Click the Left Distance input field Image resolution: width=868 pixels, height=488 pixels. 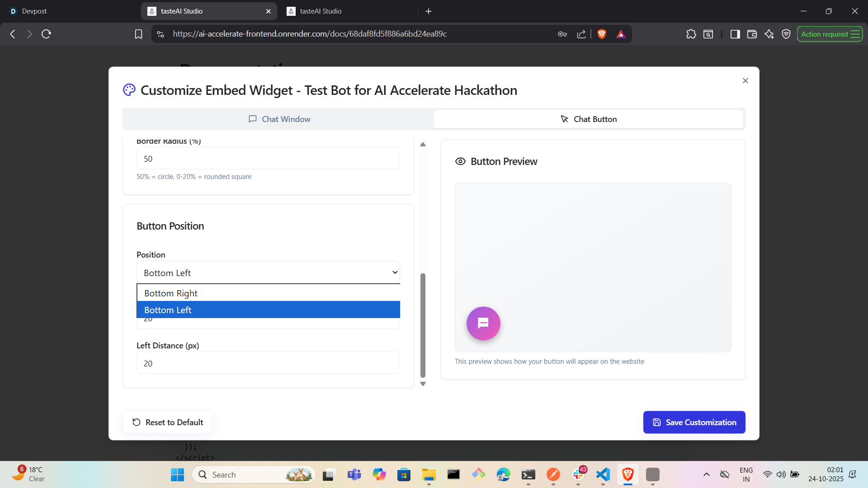click(268, 363)
